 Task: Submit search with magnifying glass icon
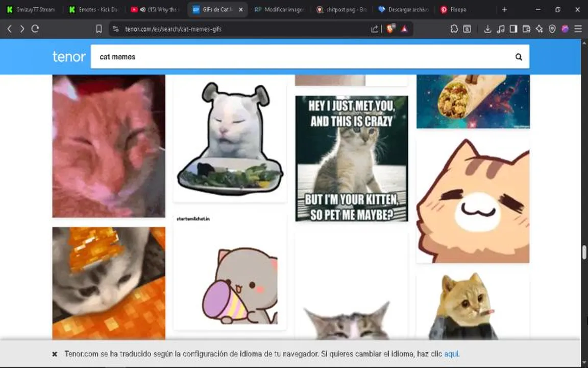(x=519, y=57)
